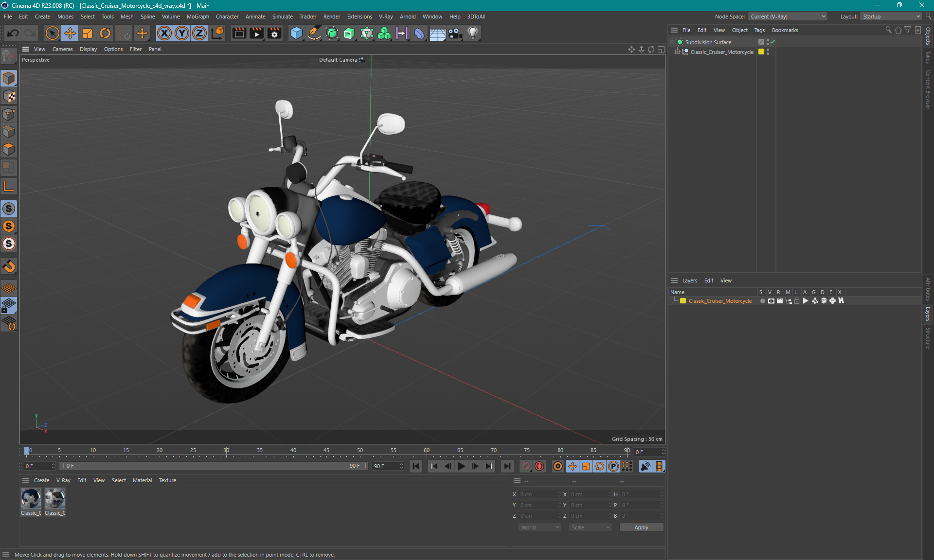This screenshot has height=560, width=934.
Task: Open the Scale dropdown in coordinates
Action: [590, 527]
